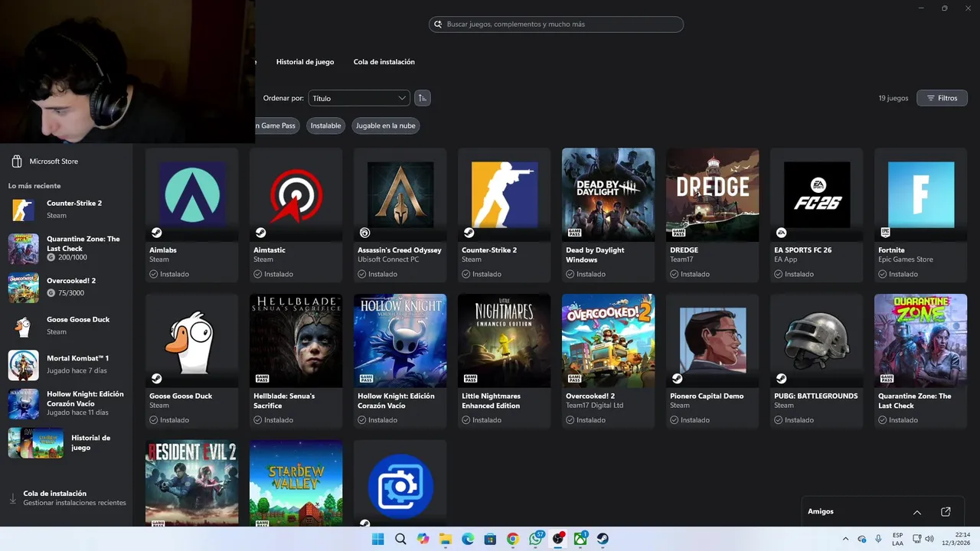Click Epic badge on Fortnite tile

(x=885, y=233)
